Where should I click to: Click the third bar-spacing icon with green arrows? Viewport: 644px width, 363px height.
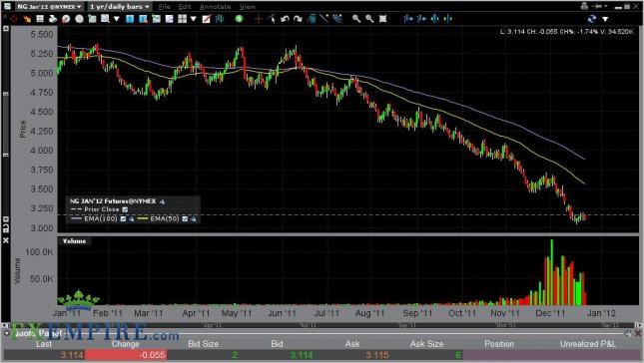435,19
